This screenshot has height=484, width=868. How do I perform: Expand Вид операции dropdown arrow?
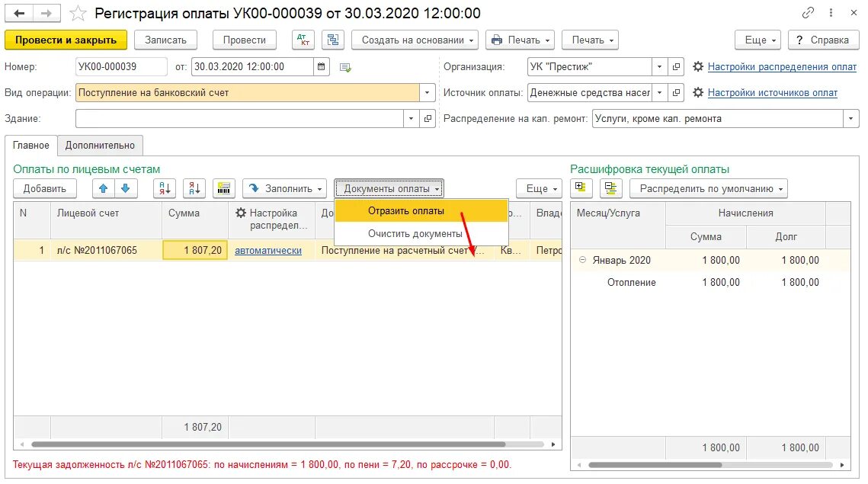pos(427,92)
